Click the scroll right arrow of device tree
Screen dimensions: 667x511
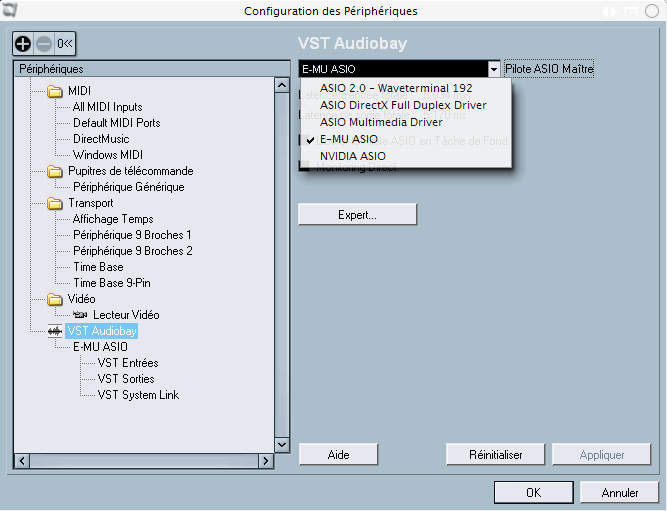click(265, 461)
